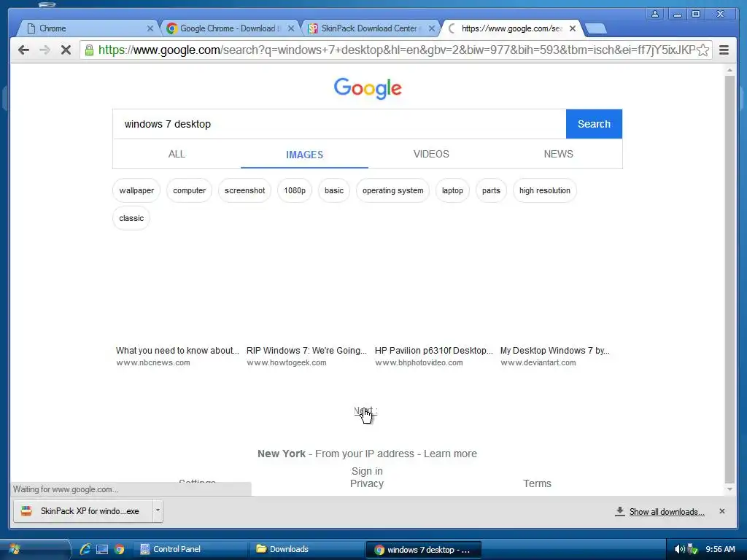Click the green padlock security icon
Screen dimensions: 747x560
click(89, 50)
